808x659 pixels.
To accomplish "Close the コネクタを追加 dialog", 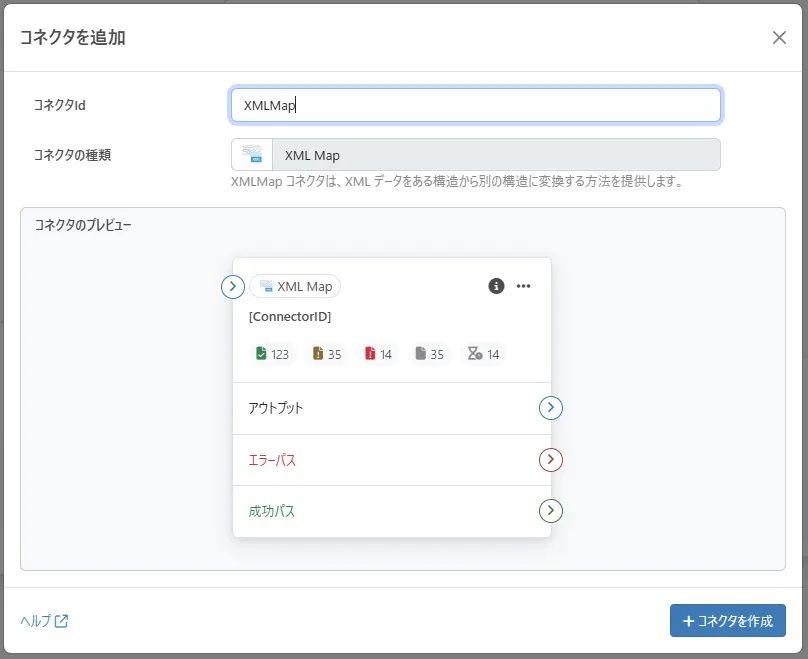I will click(779, 37).
